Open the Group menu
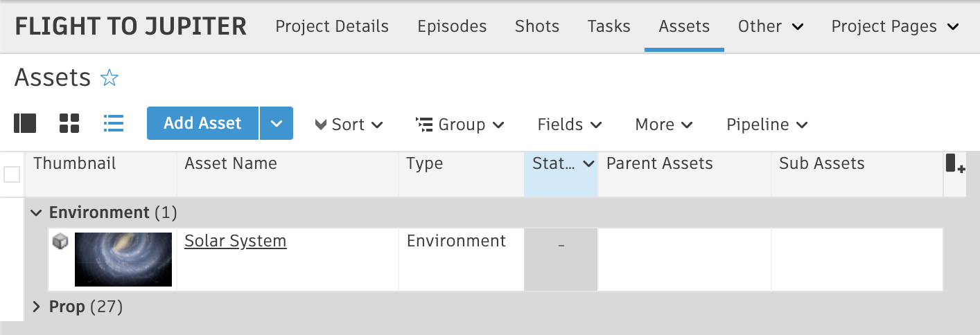Viewport: 980px width, 335px height. click(x=460, y=125)
